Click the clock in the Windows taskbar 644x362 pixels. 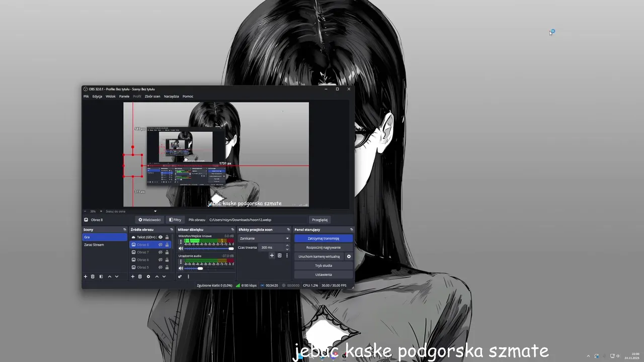[x=632, y=356]
